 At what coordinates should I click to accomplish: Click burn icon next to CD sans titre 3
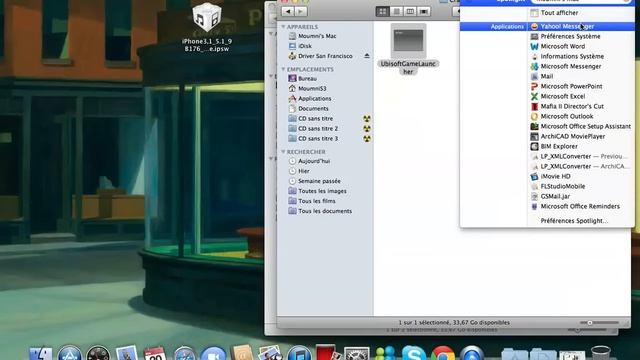point(367,139)
